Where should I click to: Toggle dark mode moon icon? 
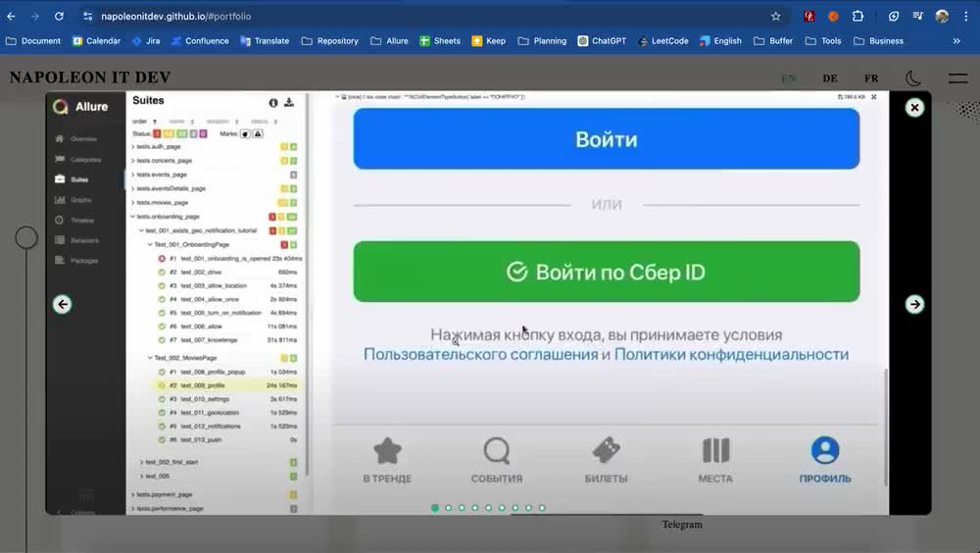[913, 78]
